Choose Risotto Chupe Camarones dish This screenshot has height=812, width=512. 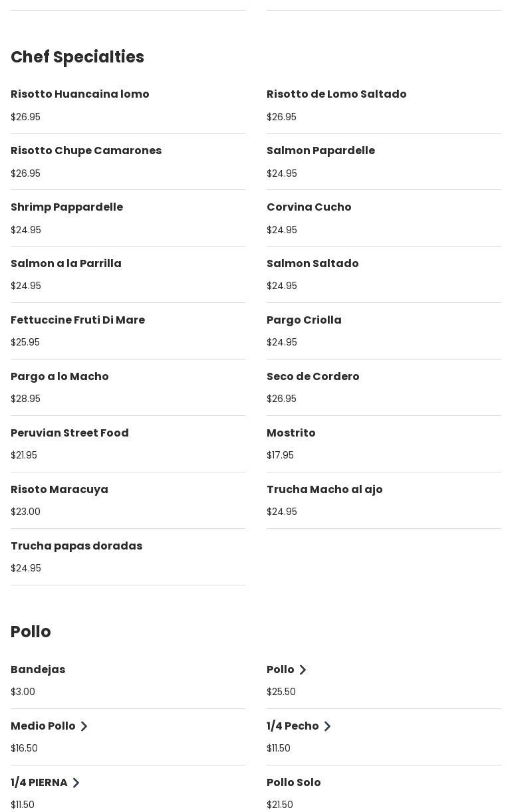(86, 151)
